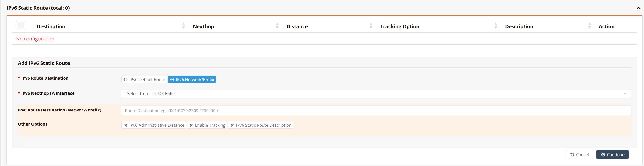Sort table by Nexthop column
Viewport: 644px width, 166px height.
click(277, 26)
